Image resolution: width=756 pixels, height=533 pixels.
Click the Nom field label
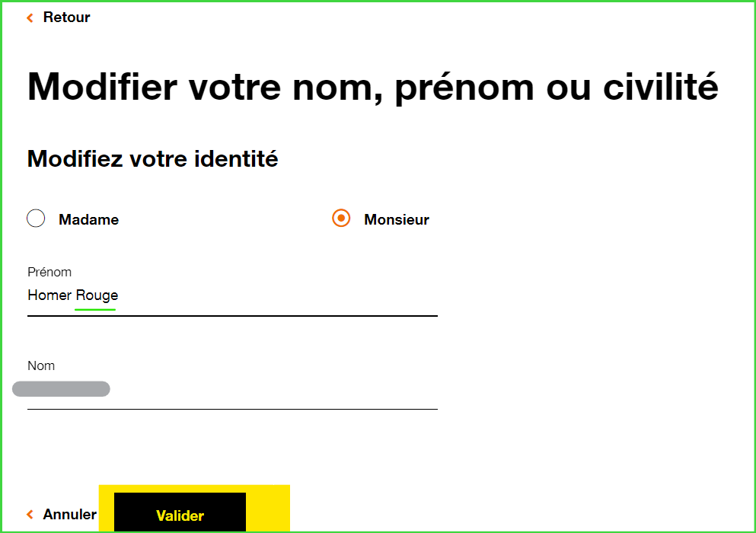click(41, 365)
